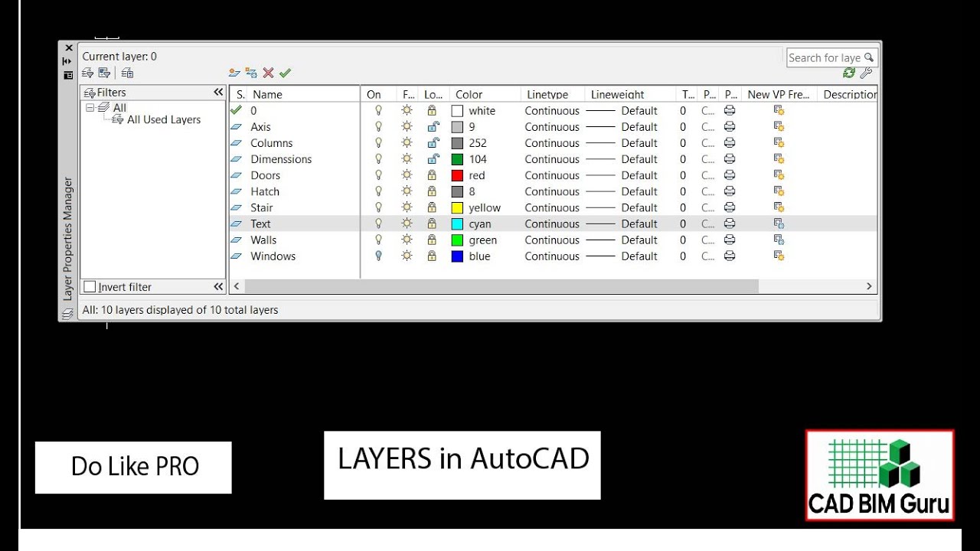Toggle the Plot printer icon for Doors
The height and width of the screenshot is (551, 980).
coord(730,175)
